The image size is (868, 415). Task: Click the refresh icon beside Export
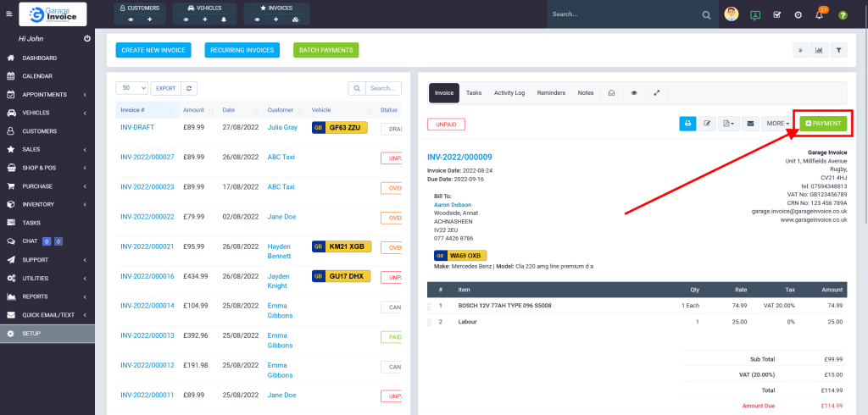click(190, 88)
